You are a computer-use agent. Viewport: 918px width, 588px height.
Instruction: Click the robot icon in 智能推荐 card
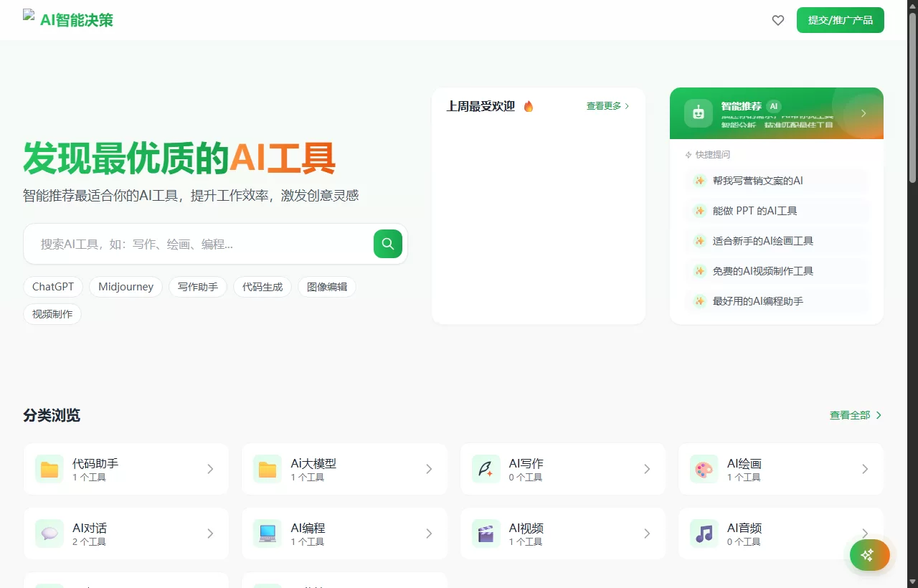tap(699, 113)
